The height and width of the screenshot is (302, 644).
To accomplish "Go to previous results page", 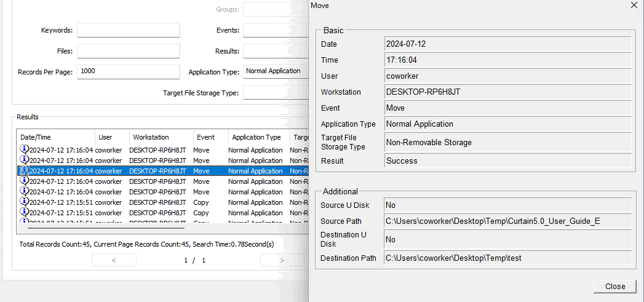I will [x=114, y=260].
